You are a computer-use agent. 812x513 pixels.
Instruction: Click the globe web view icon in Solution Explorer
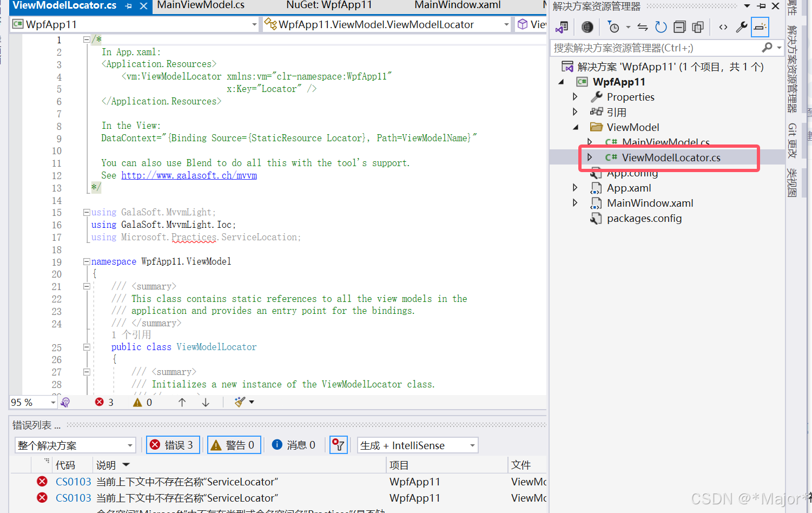pos(587,27)
